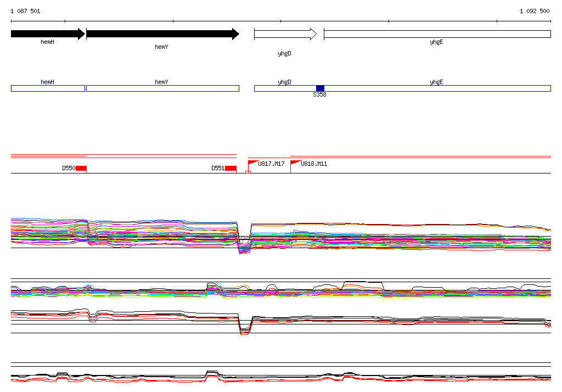Click the U818.M11 red flag marker

295,163
